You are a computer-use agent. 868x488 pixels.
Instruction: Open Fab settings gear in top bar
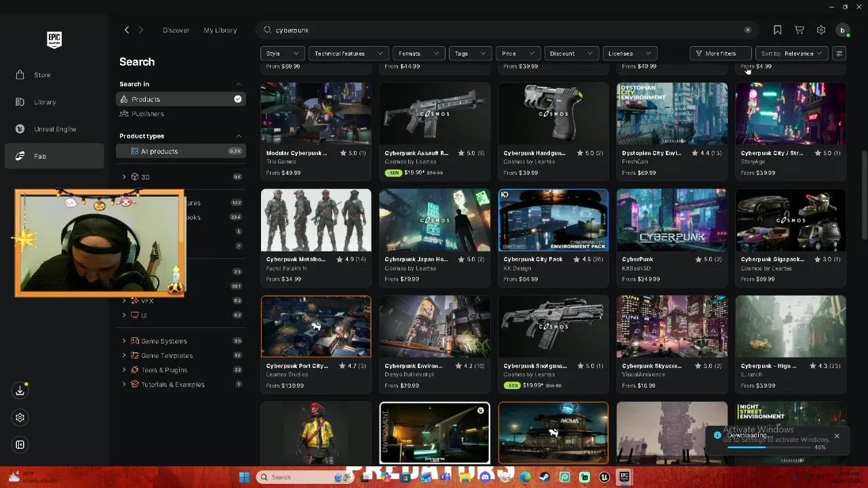[x=821, y=30]
